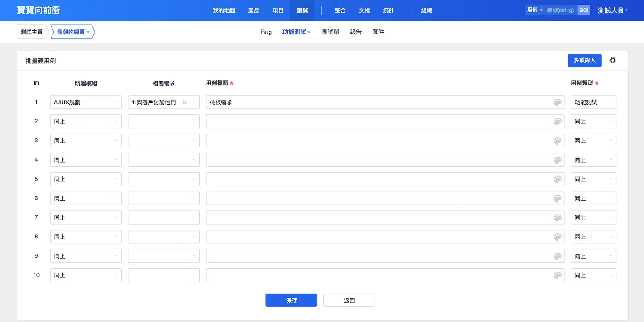
Task: Open the 項目 menu
Action: click(278, 11)
